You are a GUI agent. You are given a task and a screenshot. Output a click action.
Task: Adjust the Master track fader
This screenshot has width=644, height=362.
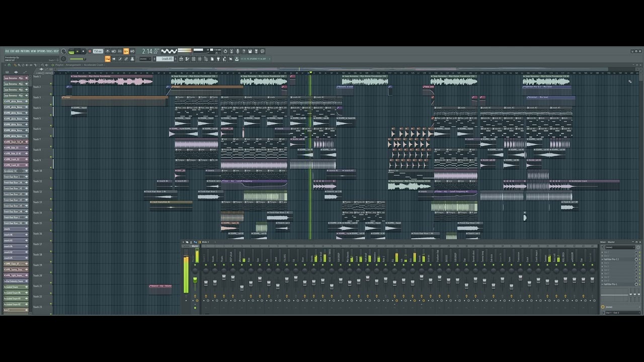(195, 280)
